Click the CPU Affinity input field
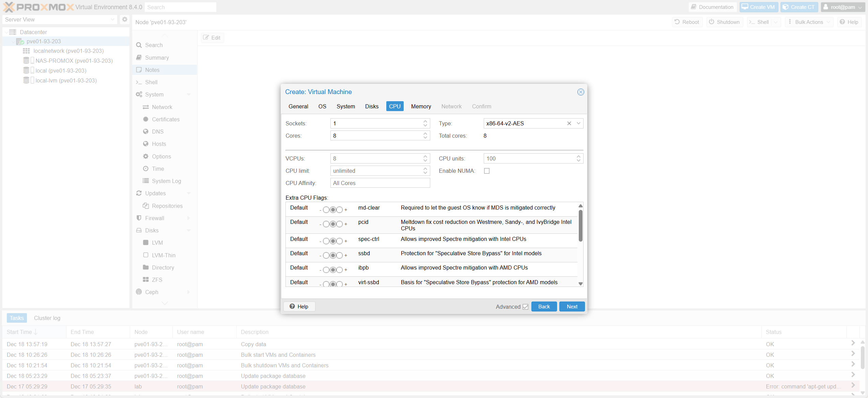This screenshot has height=398, width=868. [380, 183]
